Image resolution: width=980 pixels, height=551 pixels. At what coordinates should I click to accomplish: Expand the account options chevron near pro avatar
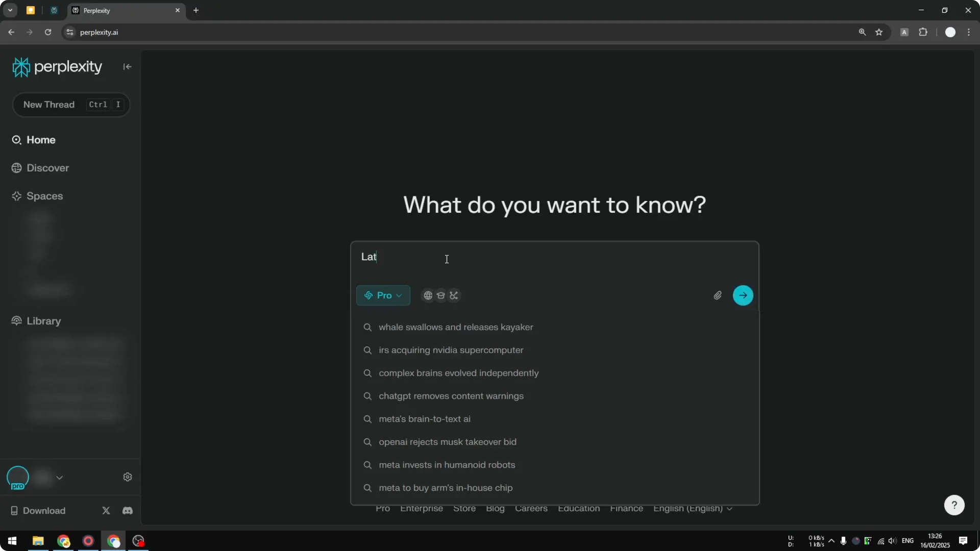[60, 478]
